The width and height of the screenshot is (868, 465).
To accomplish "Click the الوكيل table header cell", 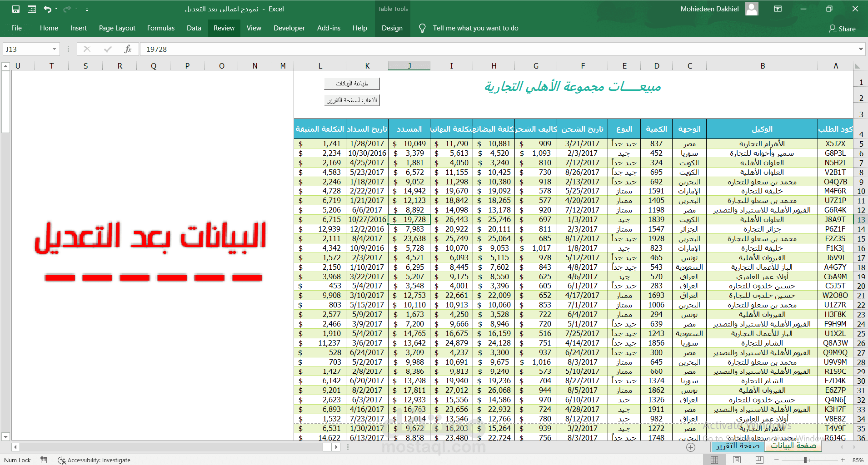I will click(762, 129).
